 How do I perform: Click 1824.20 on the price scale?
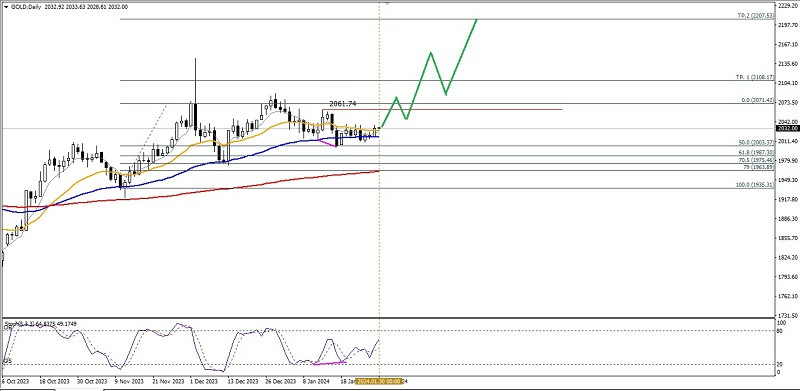click(x=788, y=257)
